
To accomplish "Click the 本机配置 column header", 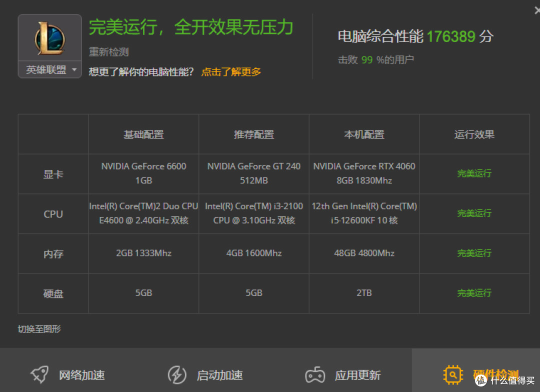I will pyautogui.click(x=364, y=134).
